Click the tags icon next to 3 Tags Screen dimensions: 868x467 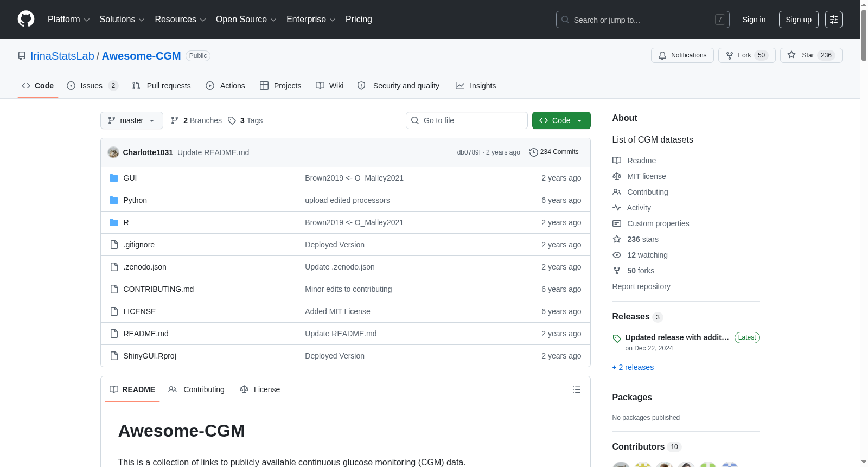232,120
